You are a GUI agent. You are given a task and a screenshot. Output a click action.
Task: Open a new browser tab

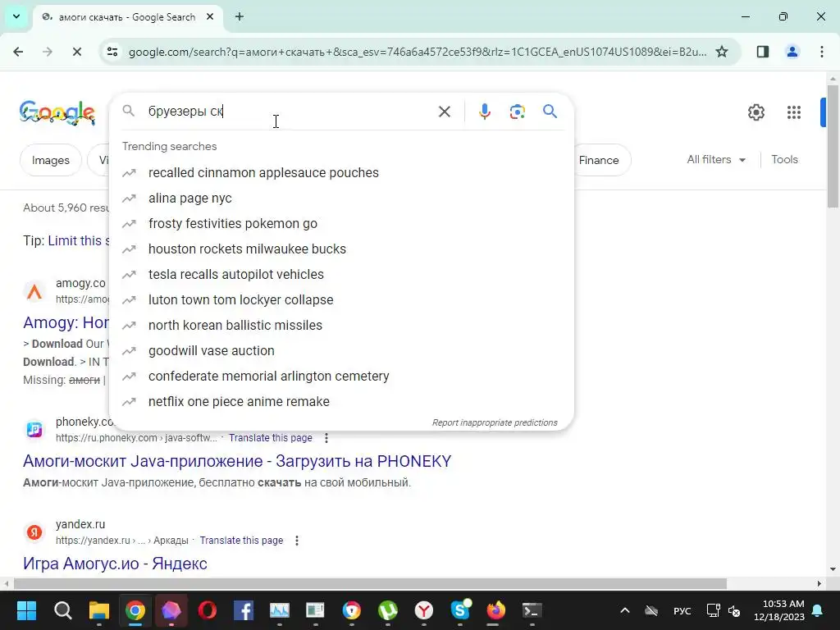pos(240,16)
